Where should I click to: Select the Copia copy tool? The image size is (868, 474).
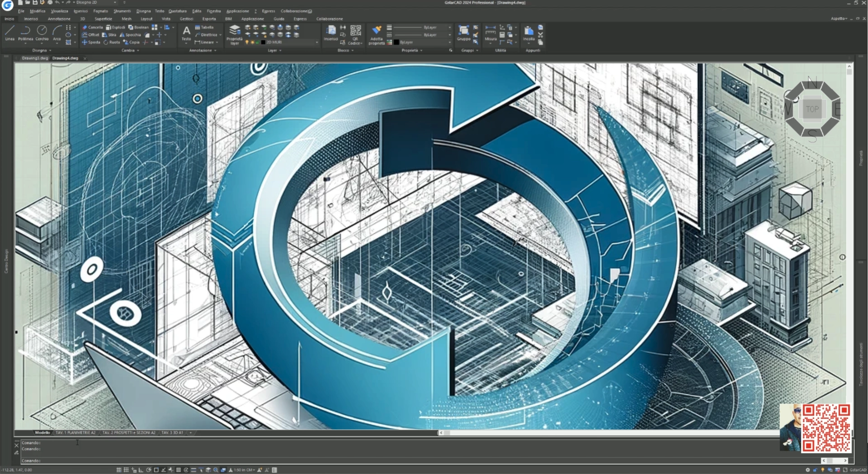coord(132,43)
